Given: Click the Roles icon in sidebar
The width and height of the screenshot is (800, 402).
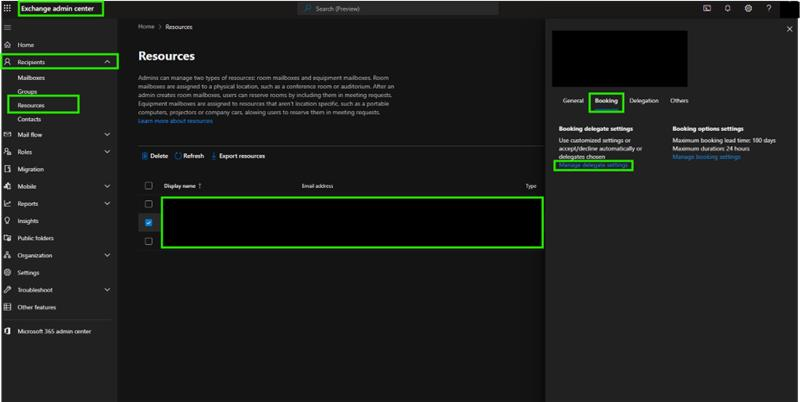Looking at the screenshot, I should pos(7,152).
